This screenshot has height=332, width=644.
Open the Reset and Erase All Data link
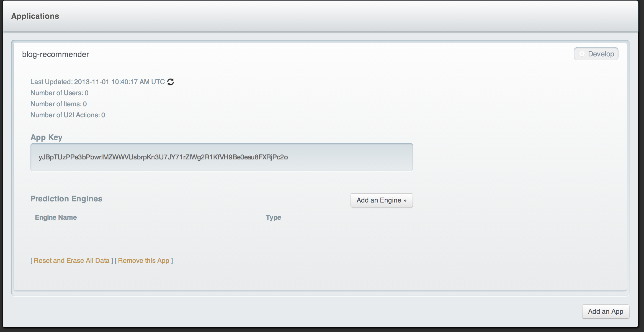(x=72, y=261)
